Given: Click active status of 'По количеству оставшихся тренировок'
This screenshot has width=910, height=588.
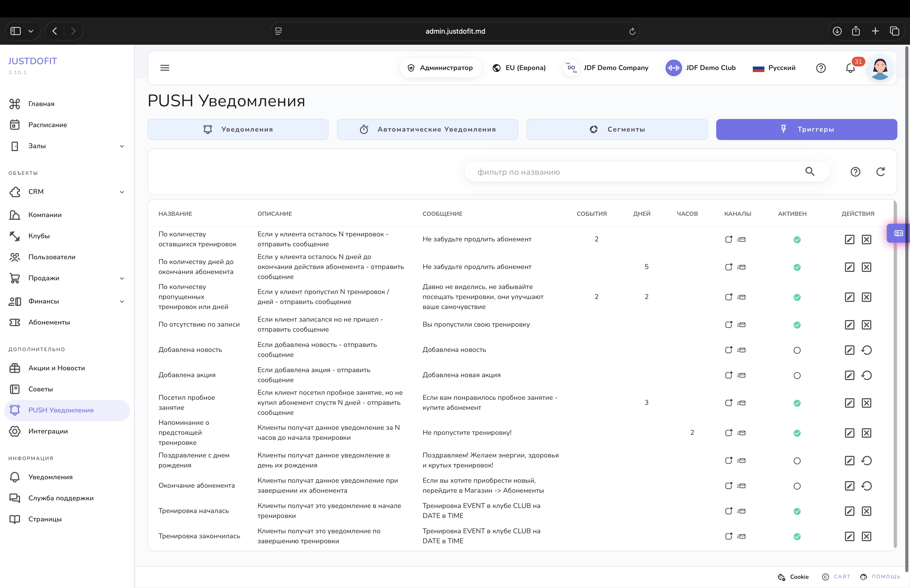Looking at the screenshot, I should (x=797, y=240).
